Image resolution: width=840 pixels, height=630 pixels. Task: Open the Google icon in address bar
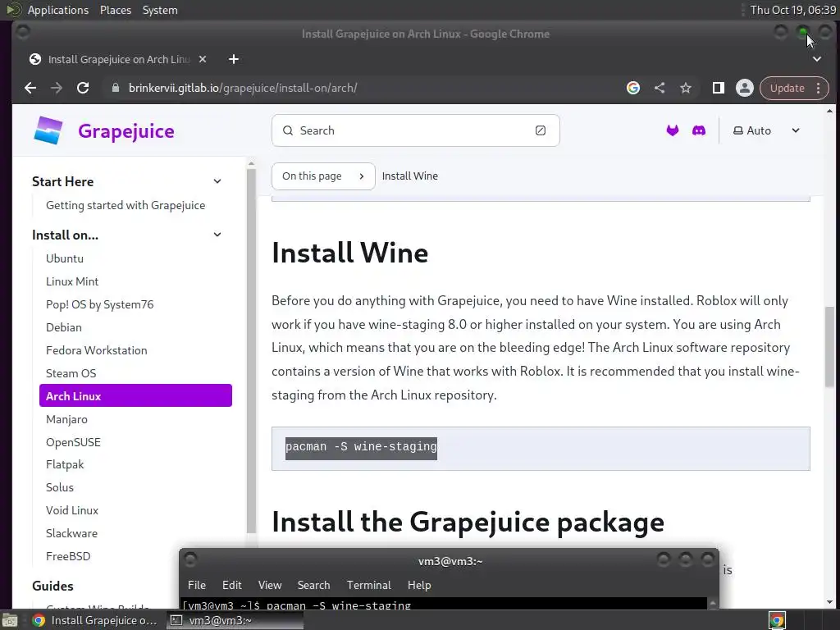(x=633, y=88)
